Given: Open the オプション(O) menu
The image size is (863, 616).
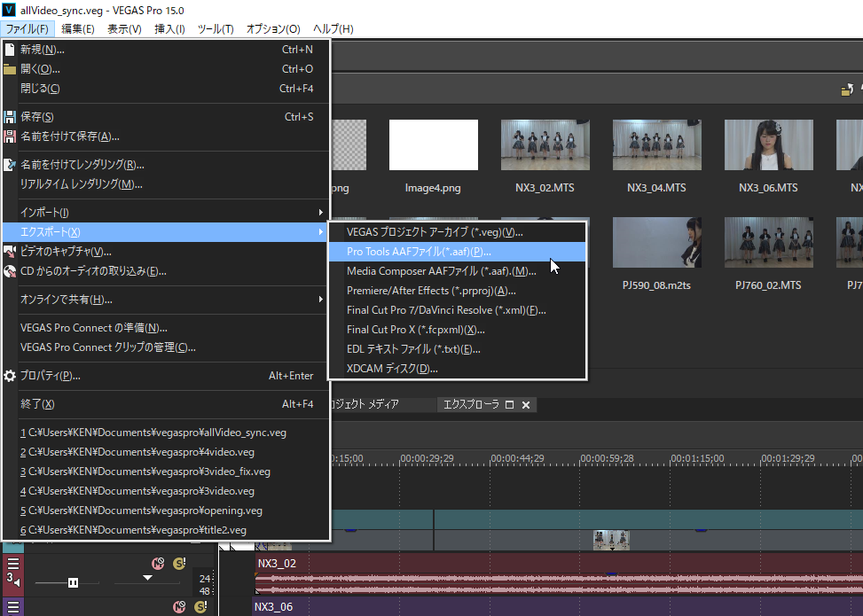Looking at the screenshot, I should tap(273, 29).
